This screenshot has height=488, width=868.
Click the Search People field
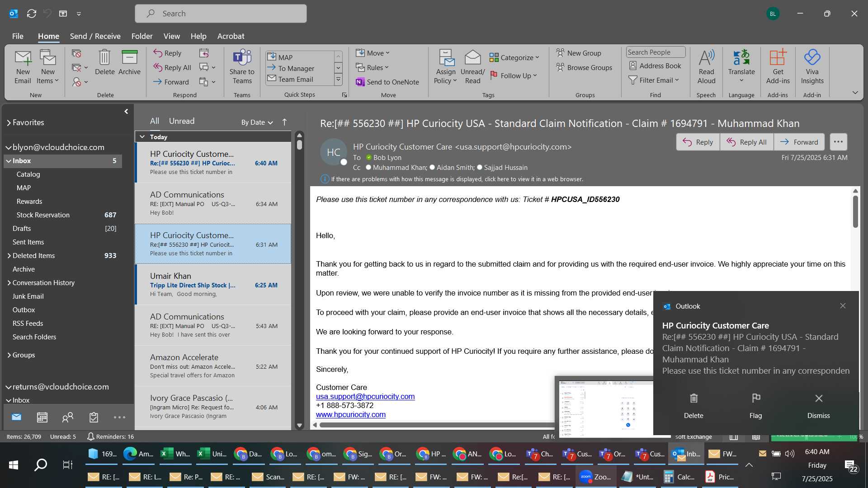click(655, 52)
